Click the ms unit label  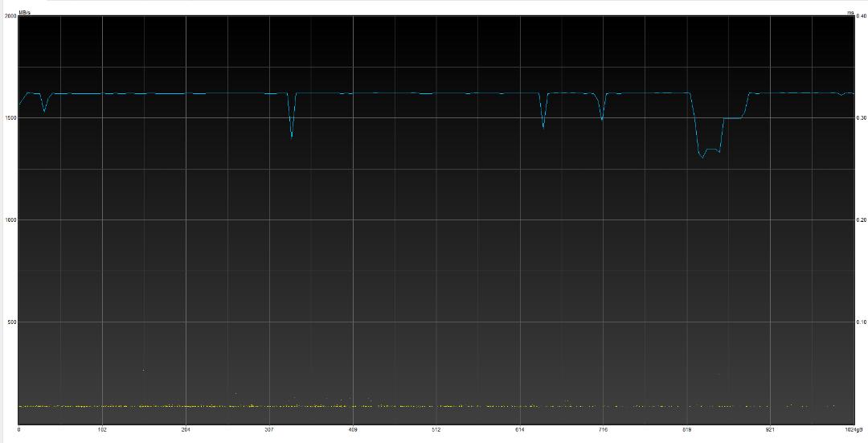(x=850, y=12)
